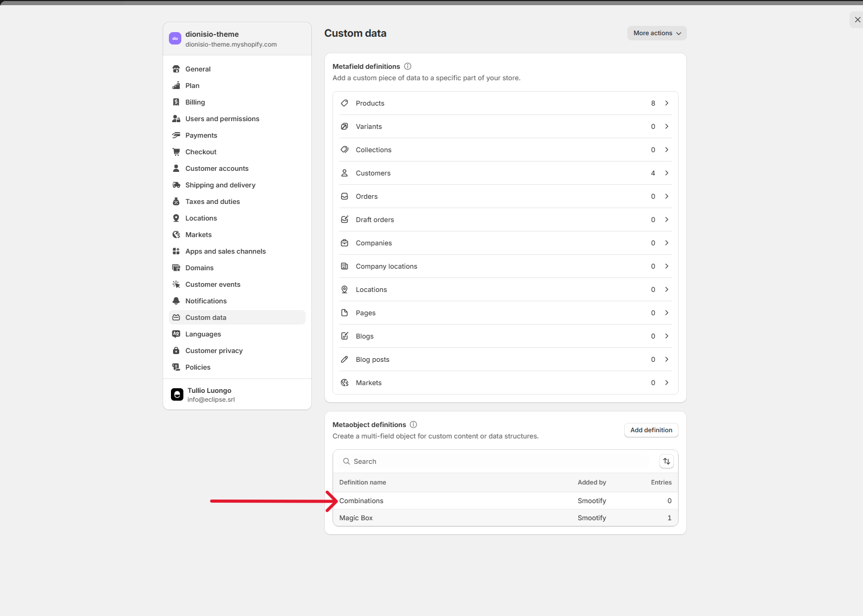Click the info icon beside Metafield definitions

(408, 66)
